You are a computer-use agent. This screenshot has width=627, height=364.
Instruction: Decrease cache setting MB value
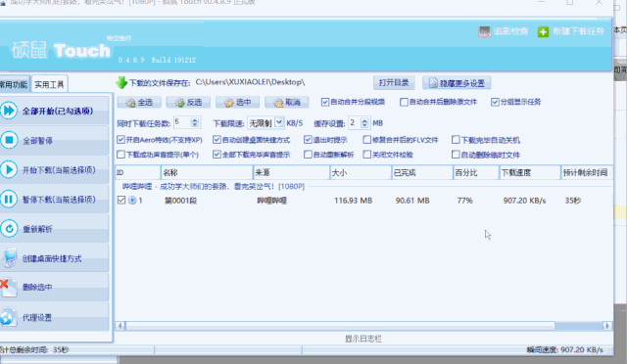[x=364, y=125]
